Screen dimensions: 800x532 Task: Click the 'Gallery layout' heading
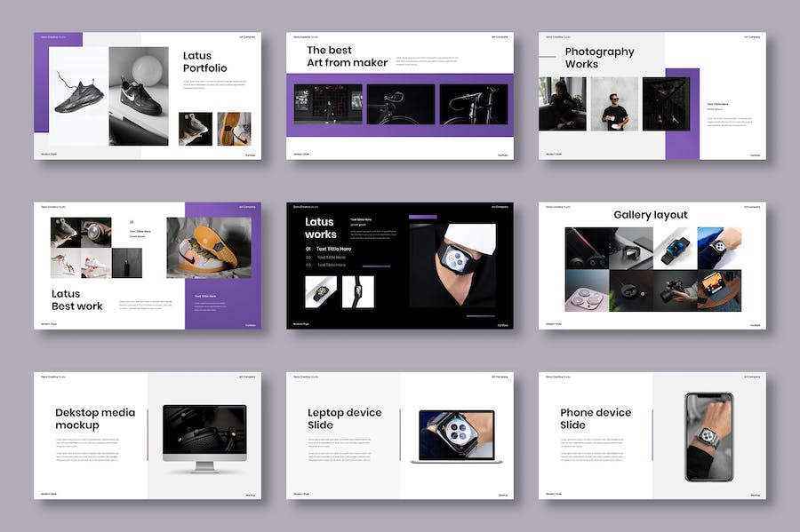652,215
